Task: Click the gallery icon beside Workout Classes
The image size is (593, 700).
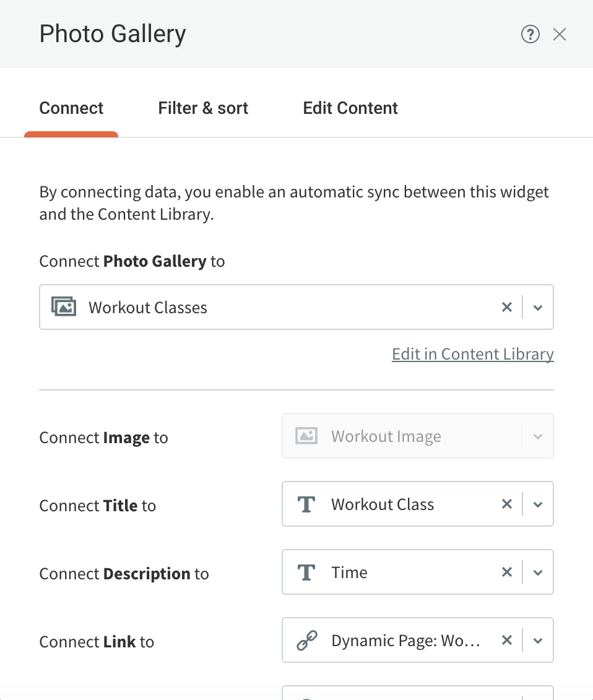Action: (x=64, y=307)
